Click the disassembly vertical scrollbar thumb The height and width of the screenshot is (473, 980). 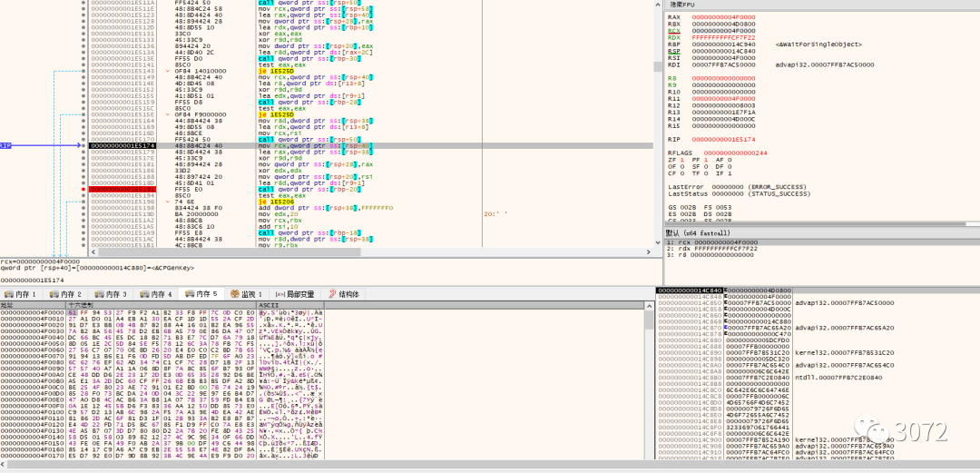pos(657,67)
